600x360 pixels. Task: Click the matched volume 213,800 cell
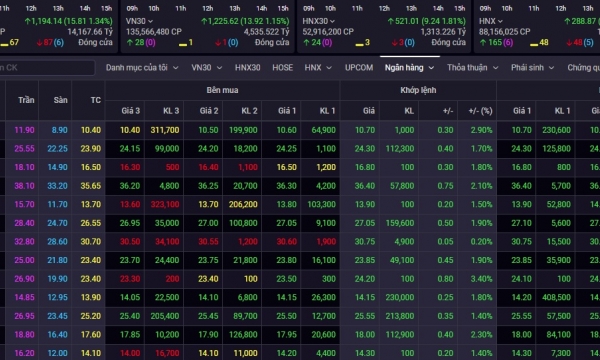pyautogui.click(x=400, y=316)
